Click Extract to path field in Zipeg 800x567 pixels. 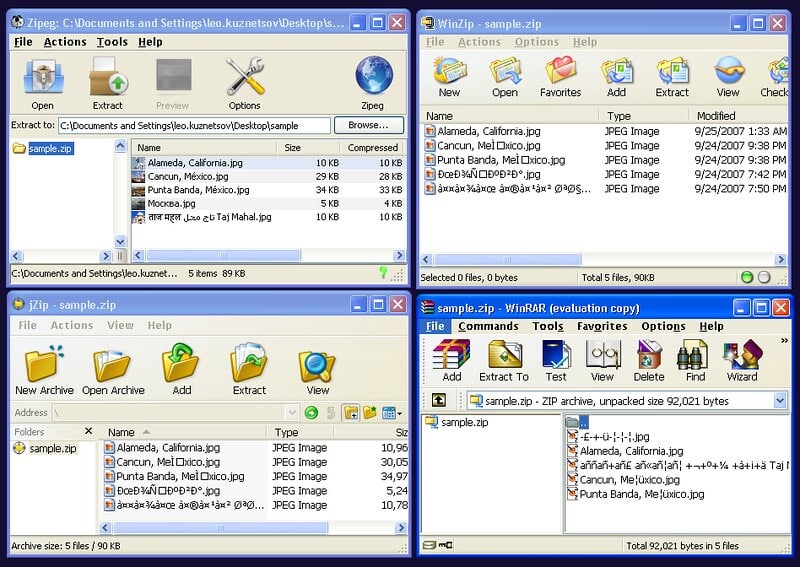pyautogui.click(x=194, y=126)
